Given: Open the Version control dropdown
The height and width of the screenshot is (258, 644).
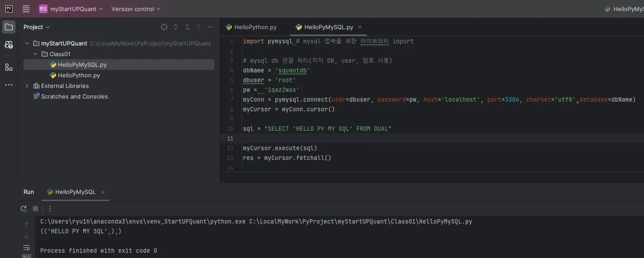Looking at the screenshot, I should 136,9.
